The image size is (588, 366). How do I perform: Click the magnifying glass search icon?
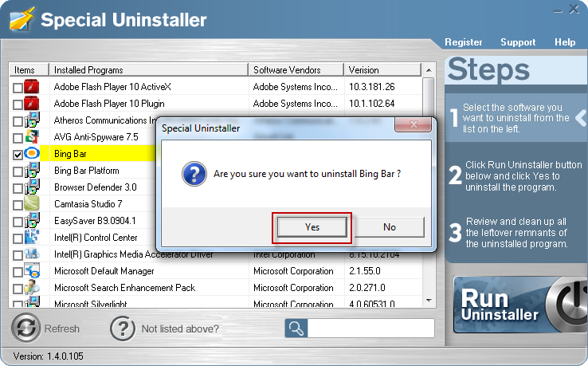pos(296,328)
